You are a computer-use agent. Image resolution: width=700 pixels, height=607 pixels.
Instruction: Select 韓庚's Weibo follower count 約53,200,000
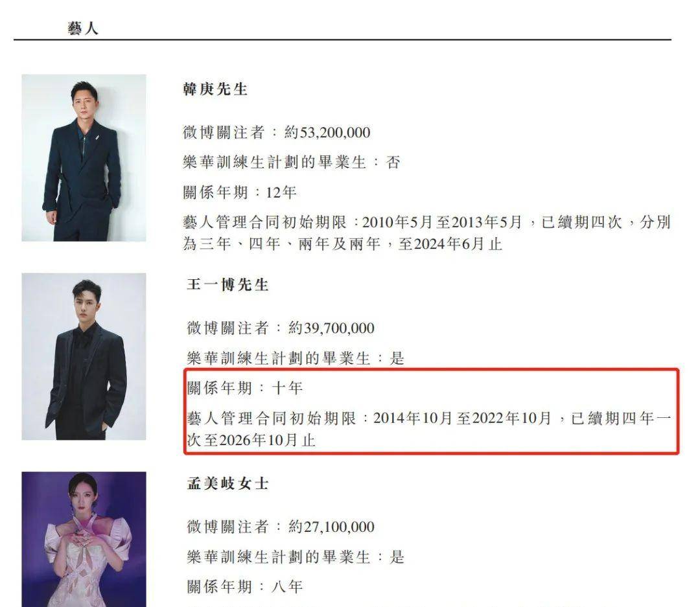pyautogui.click(x=327, y=133)
